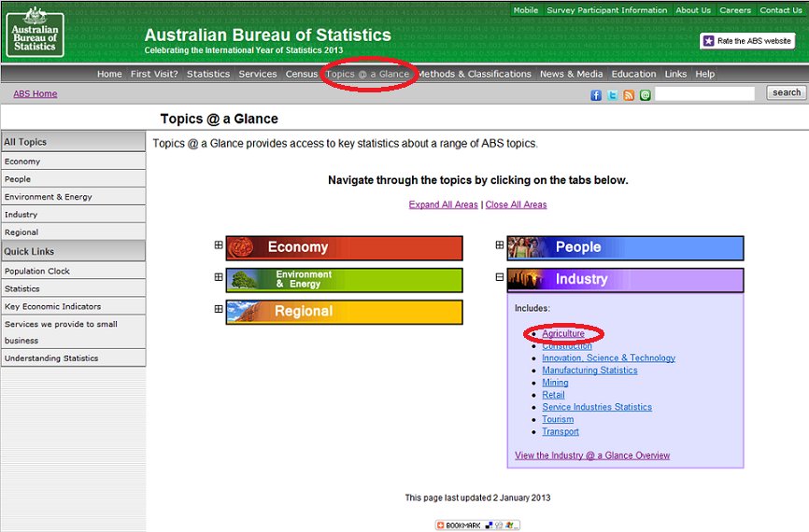Click the Economy red banner

tap(344, 248)
